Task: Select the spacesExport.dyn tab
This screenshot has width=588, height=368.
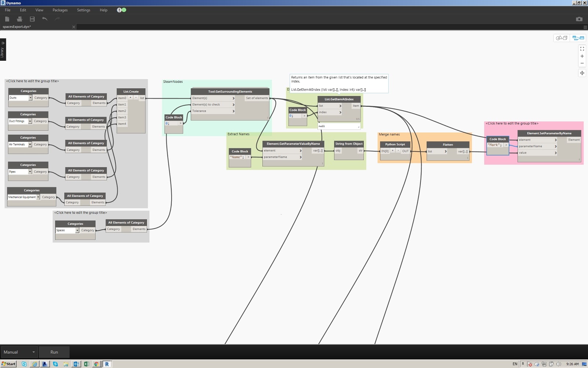Action: [17, 27]
